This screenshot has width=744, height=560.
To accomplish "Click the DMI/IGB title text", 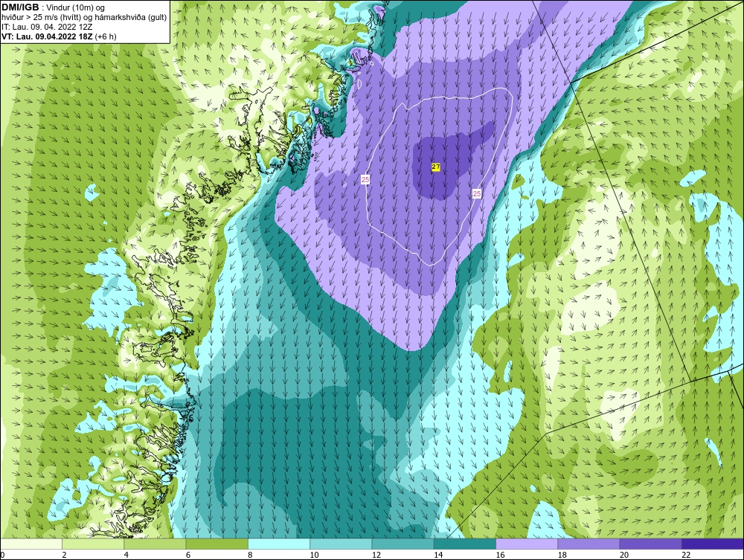I will click(x=20, y=7).
